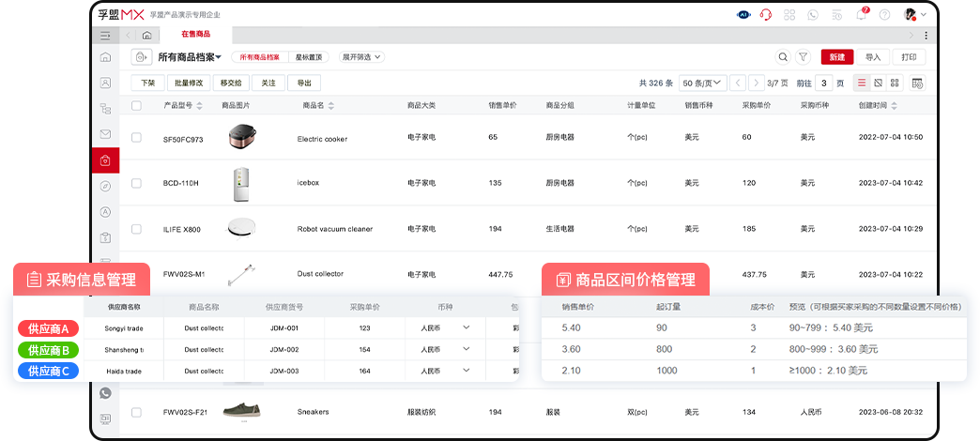Open the WhatsApp icon in the top bar
The image size is (980, 441).
pos(813,15)
